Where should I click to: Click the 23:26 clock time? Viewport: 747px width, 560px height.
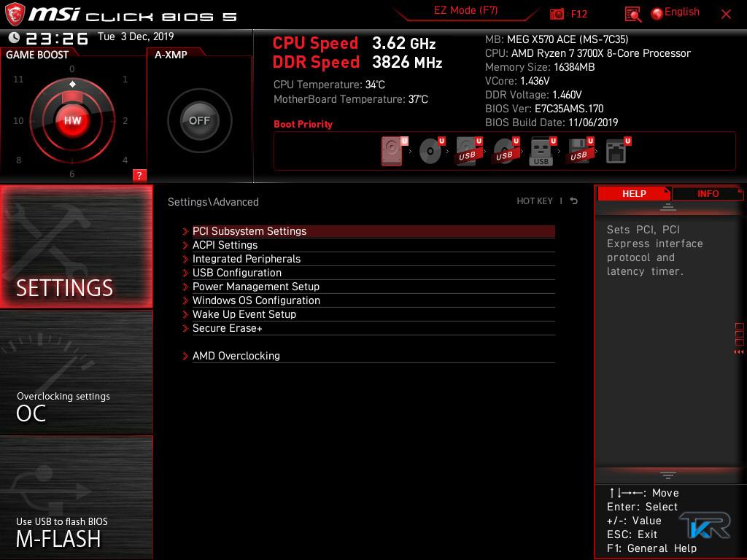click(x=57, y=38)
